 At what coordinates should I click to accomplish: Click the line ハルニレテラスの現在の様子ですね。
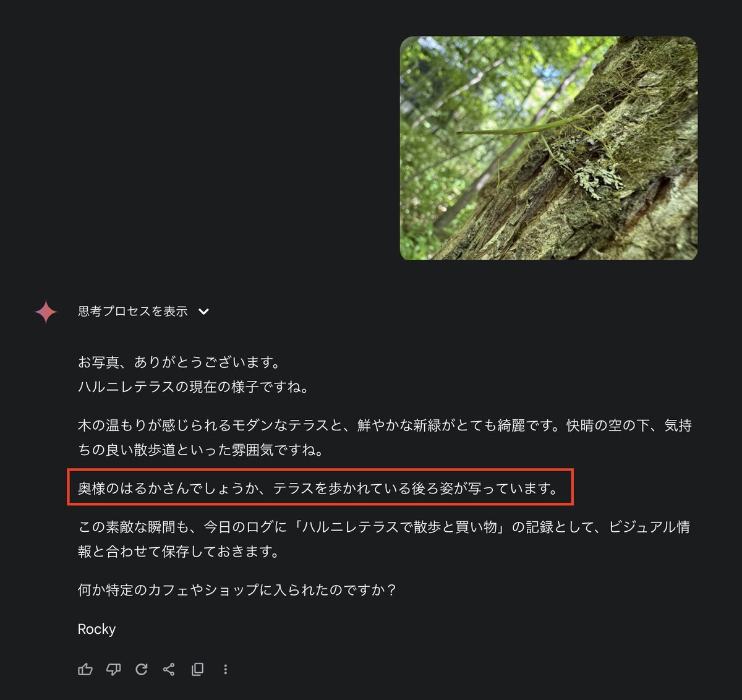pos(194,387)
